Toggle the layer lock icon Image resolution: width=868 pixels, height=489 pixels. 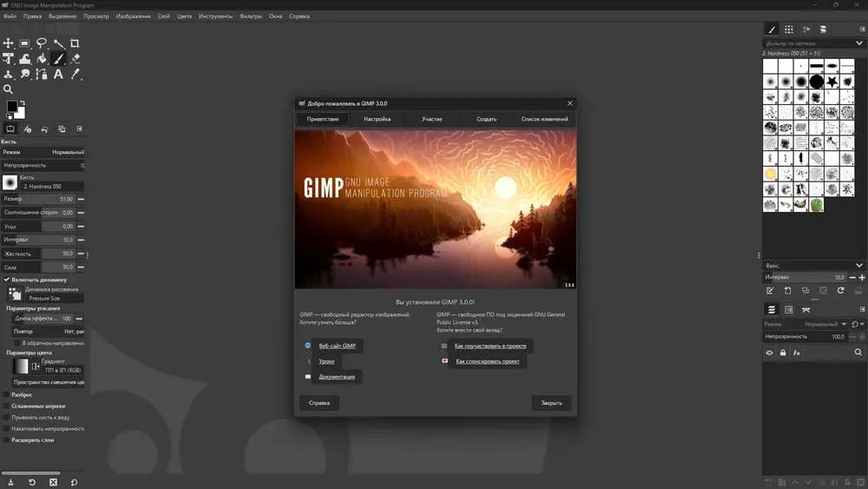783,353
